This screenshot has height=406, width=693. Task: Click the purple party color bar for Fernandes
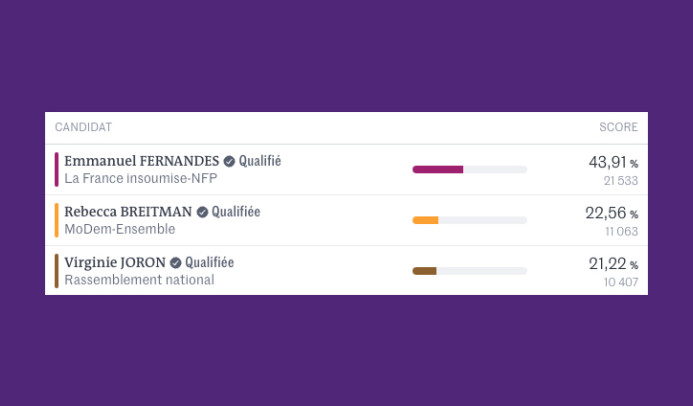click(57, 169)
